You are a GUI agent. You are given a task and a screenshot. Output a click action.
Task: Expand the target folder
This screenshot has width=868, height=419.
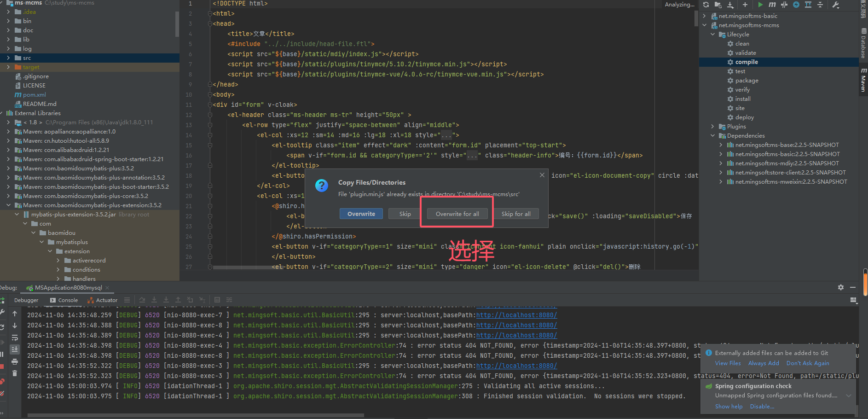click(8, 67)
